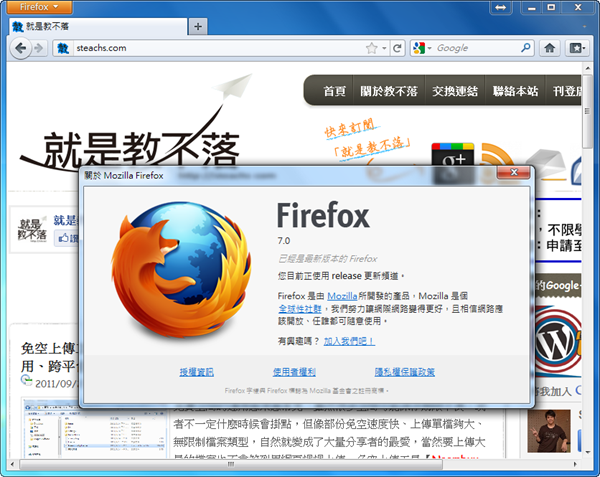Open the Google search engine selector

coord(422,48)
